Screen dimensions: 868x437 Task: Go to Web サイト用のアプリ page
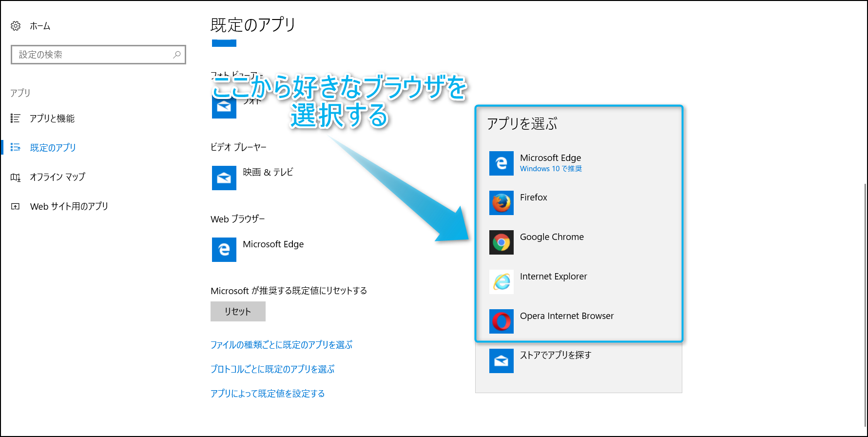(x=69, y=206)
